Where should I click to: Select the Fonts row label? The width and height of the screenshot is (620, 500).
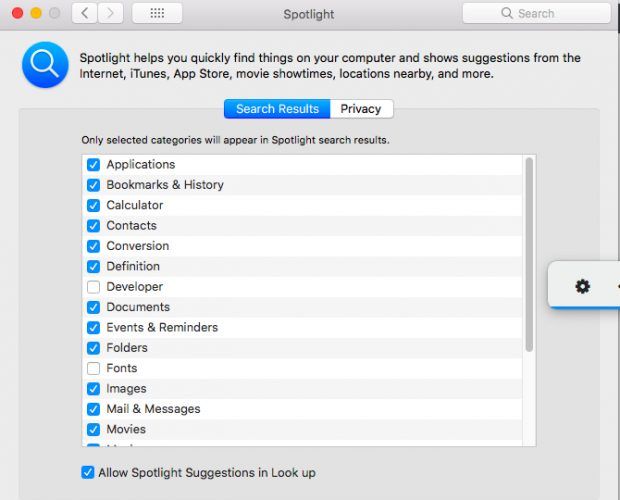tap(122, 368)
